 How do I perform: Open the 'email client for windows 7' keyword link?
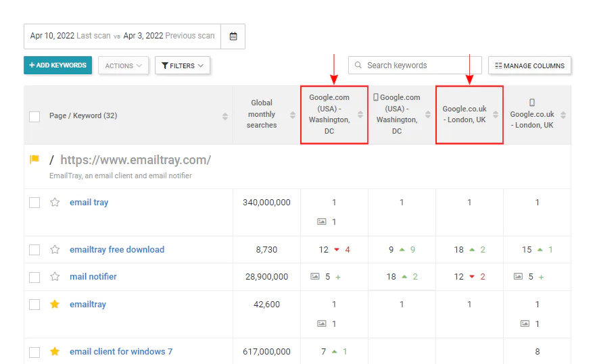tap(121, 351)
